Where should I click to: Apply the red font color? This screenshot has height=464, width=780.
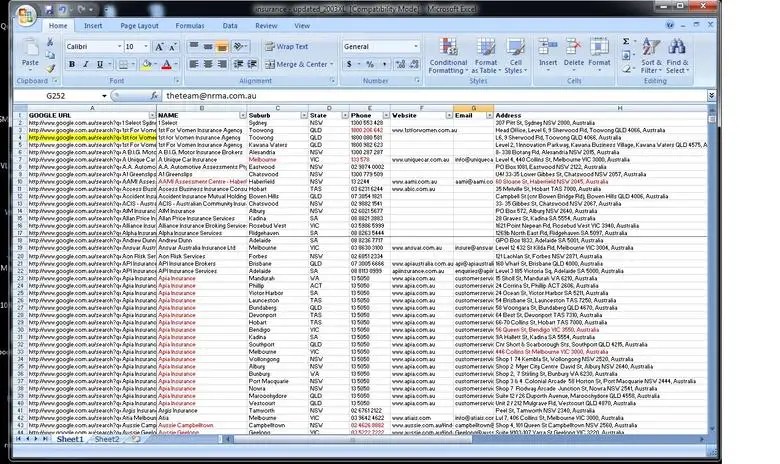(x=167, y=64)
